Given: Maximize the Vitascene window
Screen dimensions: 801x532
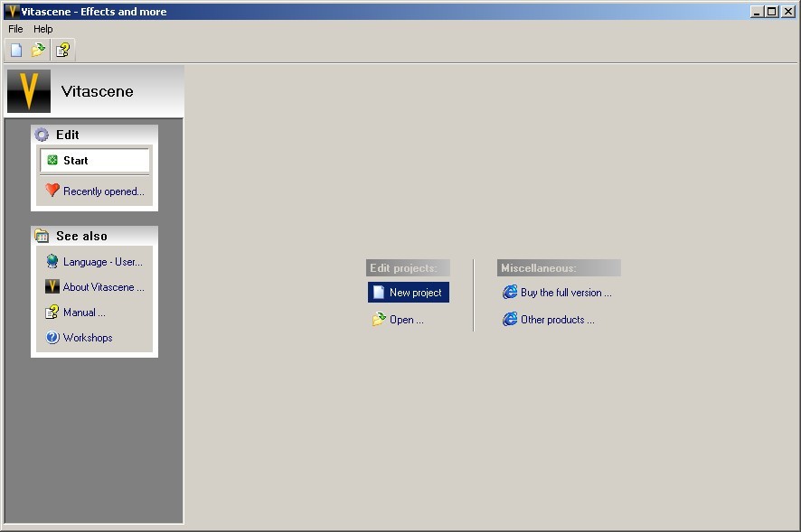Looking at the screenshot, I should tap(771, 11).
